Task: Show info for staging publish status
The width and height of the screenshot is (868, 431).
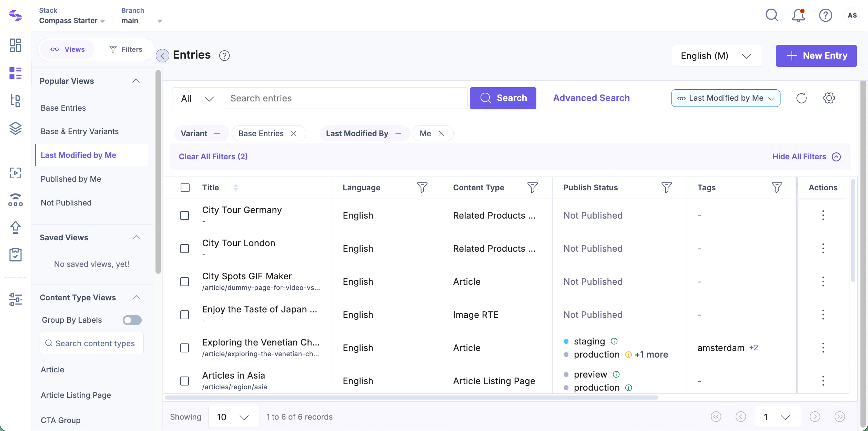Action: click(614, 341)
